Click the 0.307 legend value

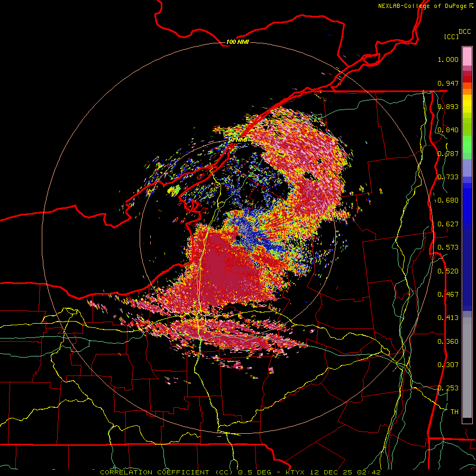[x=448, y=364]
